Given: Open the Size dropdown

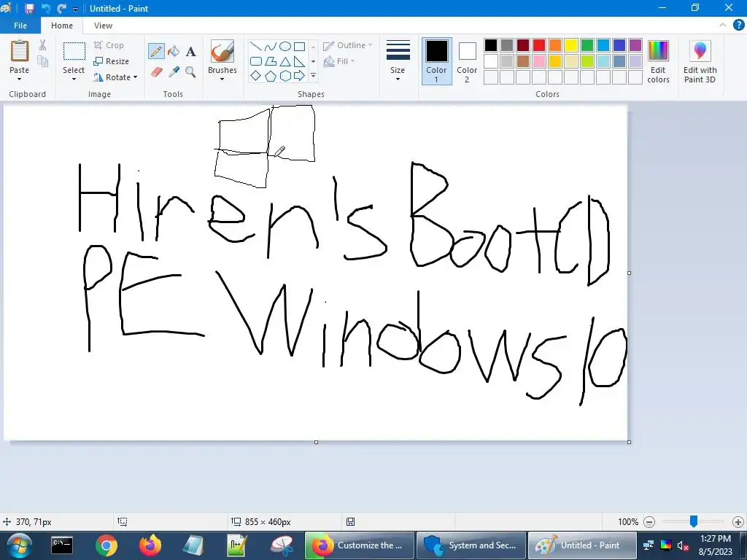Looking at the screenshot, I should pos(398,61).
